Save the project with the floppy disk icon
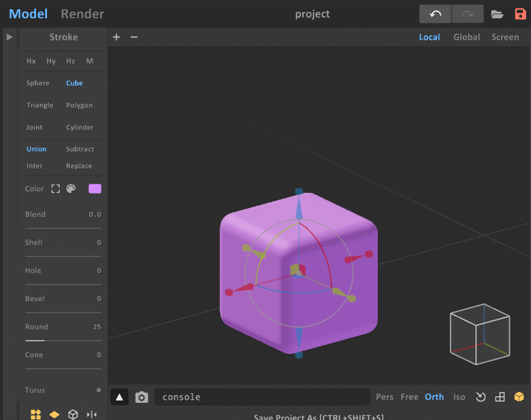This screenshot has width=531, height=420. pyautogui.click(x=520, y=14)
